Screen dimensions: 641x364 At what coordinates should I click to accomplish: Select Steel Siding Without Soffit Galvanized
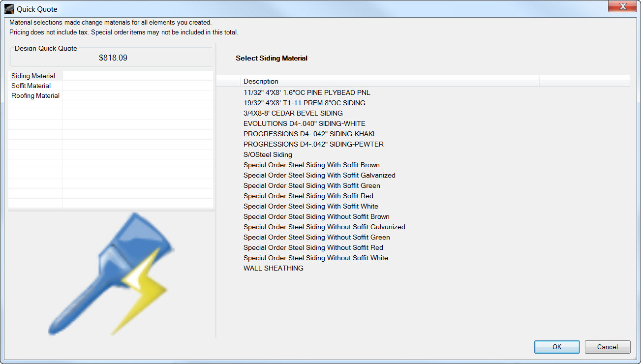[x=324, y=227]
